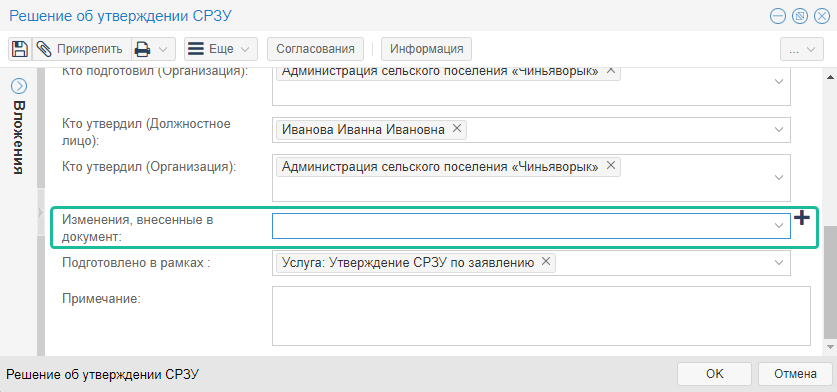Click the side panel collapse handle
The width and height of the screenshot is (837, 392).
click(41, 212)
